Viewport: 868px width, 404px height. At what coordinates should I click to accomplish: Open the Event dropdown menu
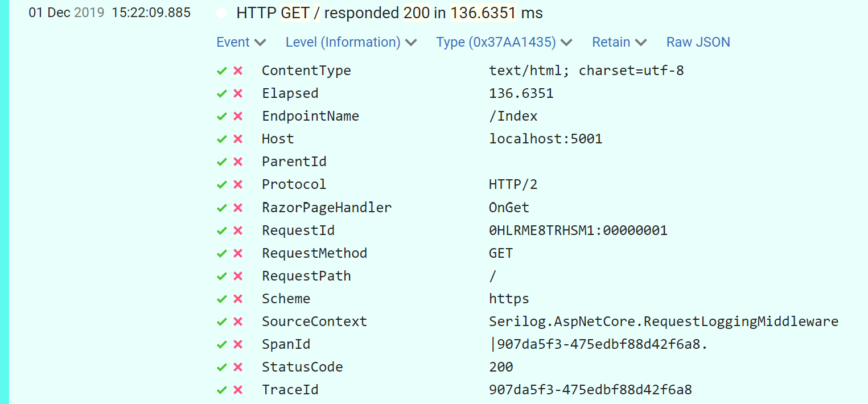coord(241,43)
